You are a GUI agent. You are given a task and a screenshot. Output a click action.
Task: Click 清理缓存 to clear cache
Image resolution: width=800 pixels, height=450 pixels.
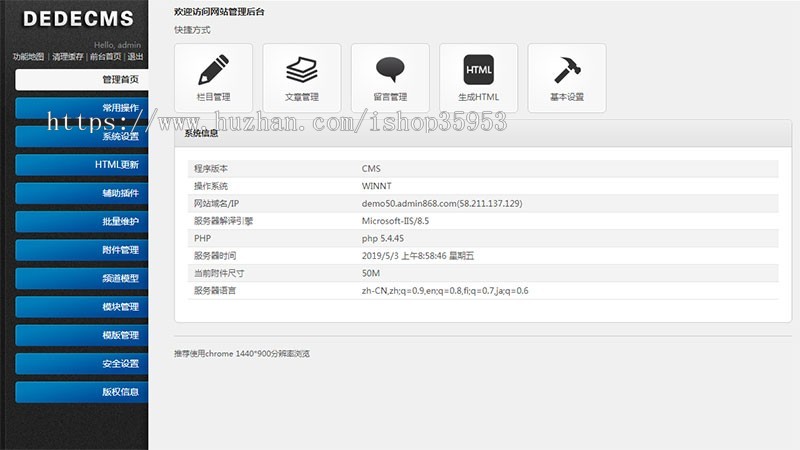(68, 57)
